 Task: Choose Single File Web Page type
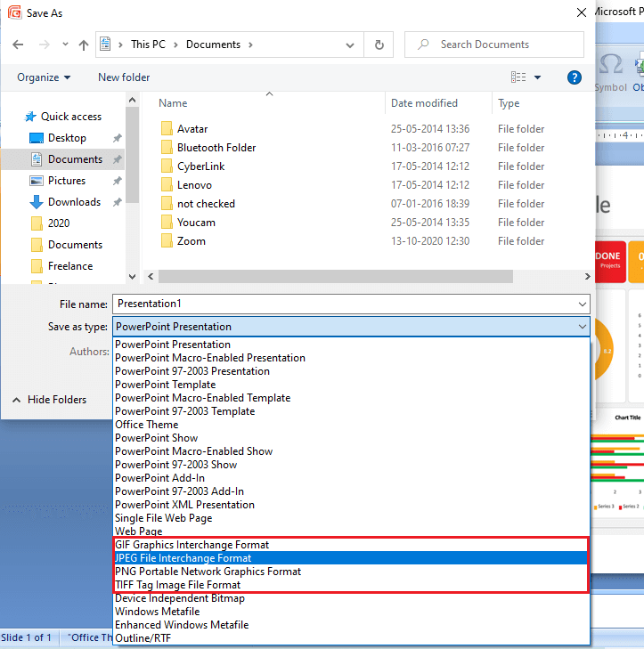(x=351, y=518)
